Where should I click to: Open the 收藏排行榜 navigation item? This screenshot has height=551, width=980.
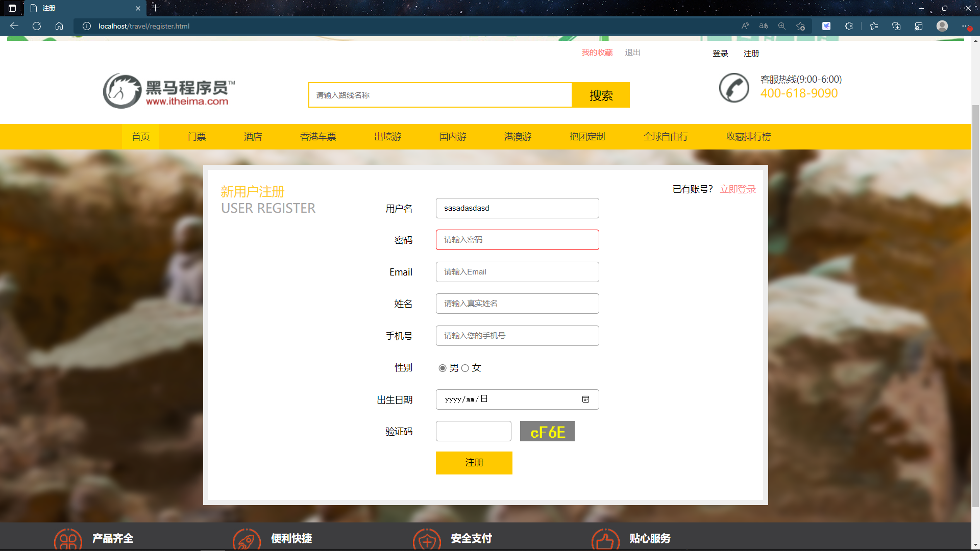click(x=748, y=137)
